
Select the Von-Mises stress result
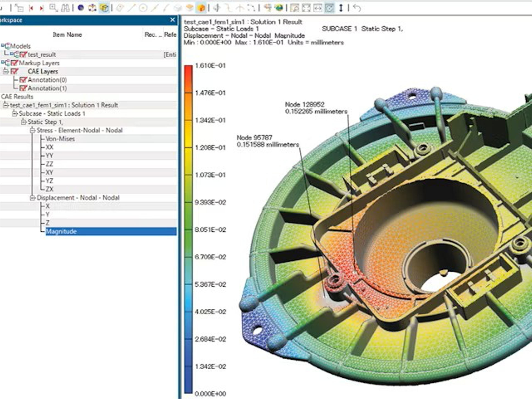tap(60, 139)
